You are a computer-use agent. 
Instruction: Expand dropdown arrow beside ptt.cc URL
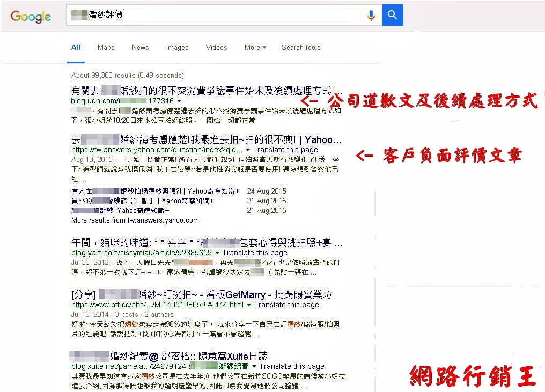point(249,305)
